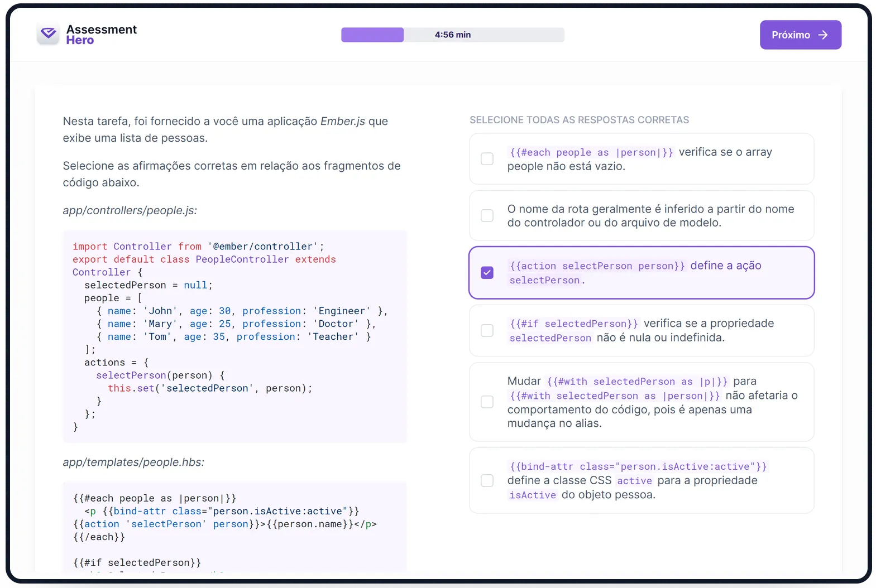Click the '{{/each}}' template line

click(99, 537)
